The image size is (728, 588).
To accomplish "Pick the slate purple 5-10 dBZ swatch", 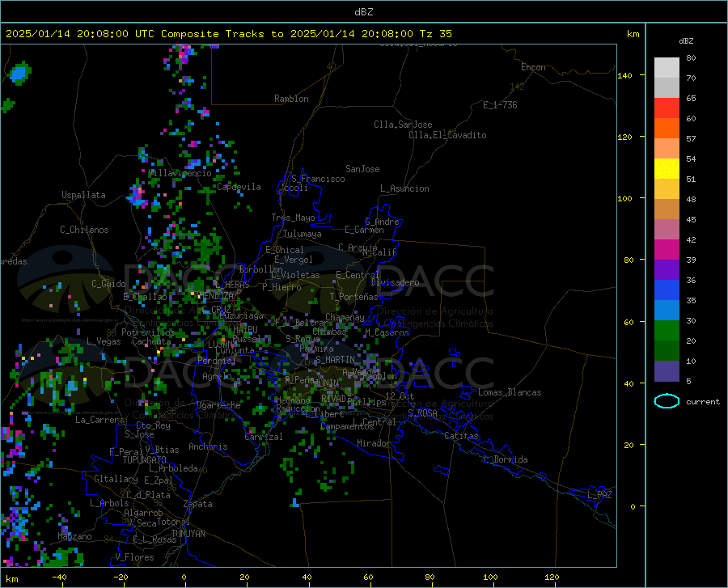I will [x=667, y=371].
